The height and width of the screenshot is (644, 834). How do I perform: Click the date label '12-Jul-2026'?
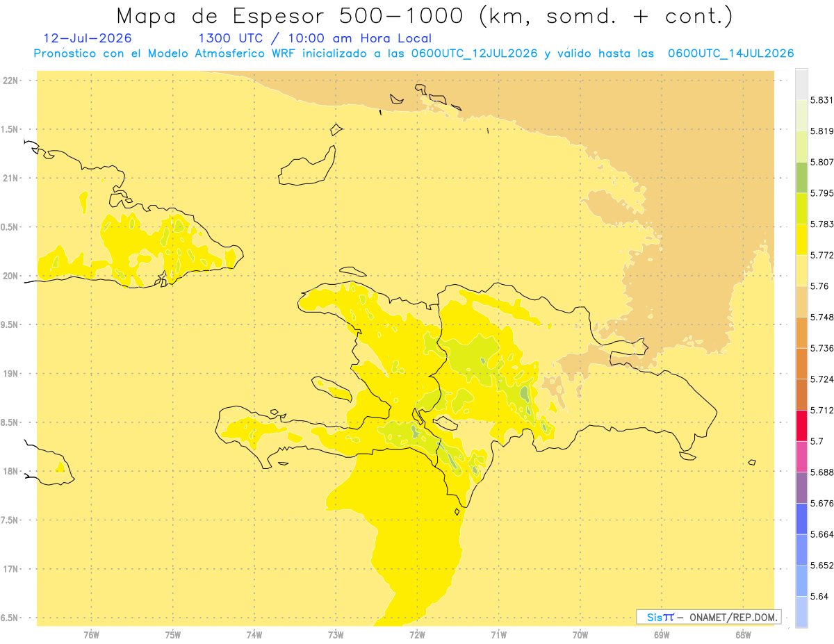tap(87, 38)
